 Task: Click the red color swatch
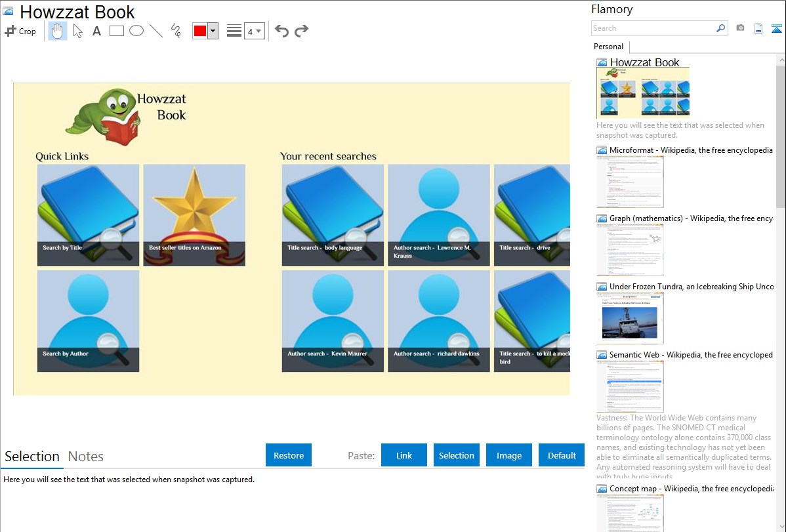[200, 31]
